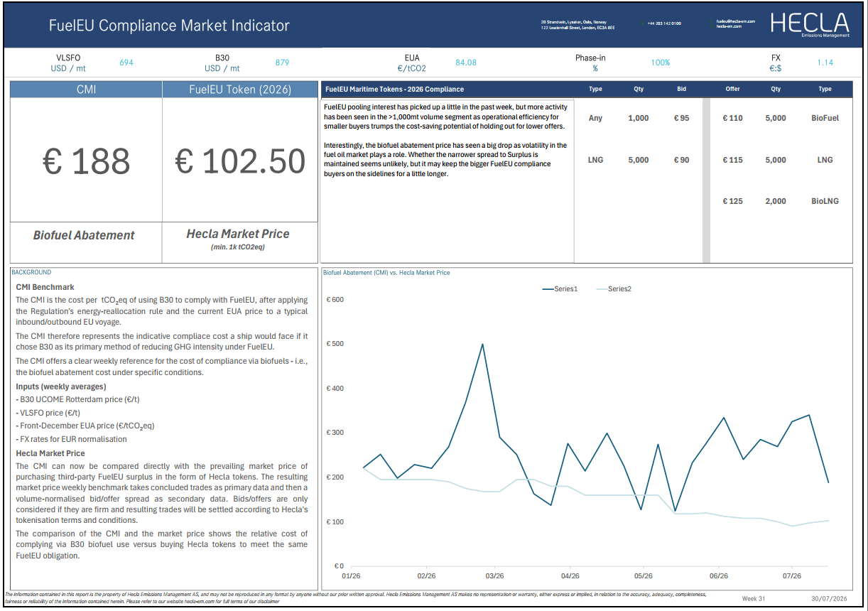Click the BioFuel offer type cell
This screenshot has width=868, height=611.
tap(825, 118)
